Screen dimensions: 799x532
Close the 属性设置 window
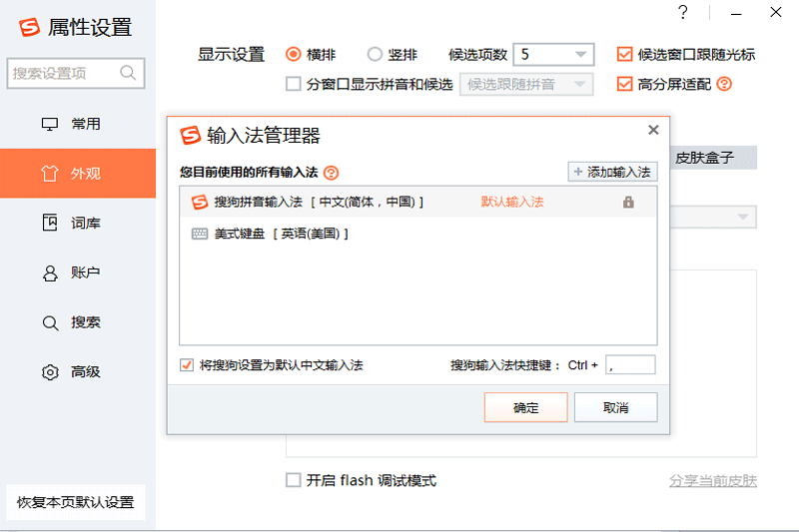[x=776, y=12]
